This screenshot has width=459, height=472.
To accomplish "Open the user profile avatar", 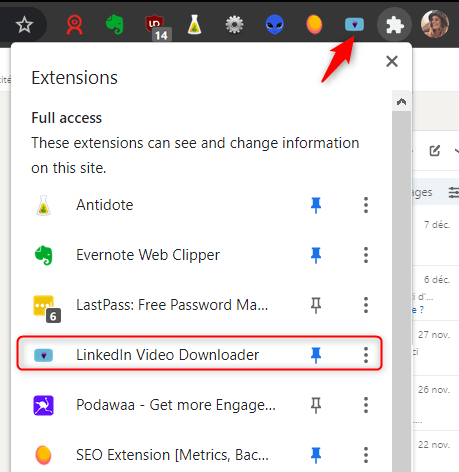I will [x=435, y=24].
